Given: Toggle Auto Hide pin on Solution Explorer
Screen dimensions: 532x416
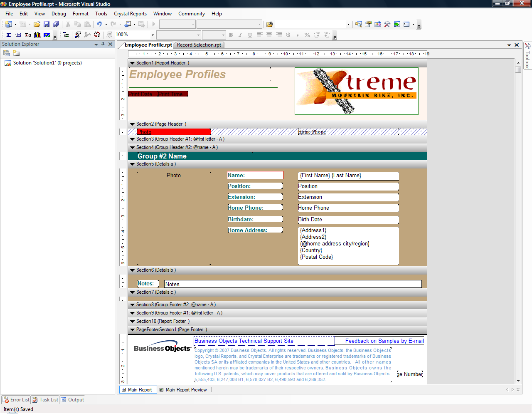Looking at the screenshot, I should coord(103,44).
